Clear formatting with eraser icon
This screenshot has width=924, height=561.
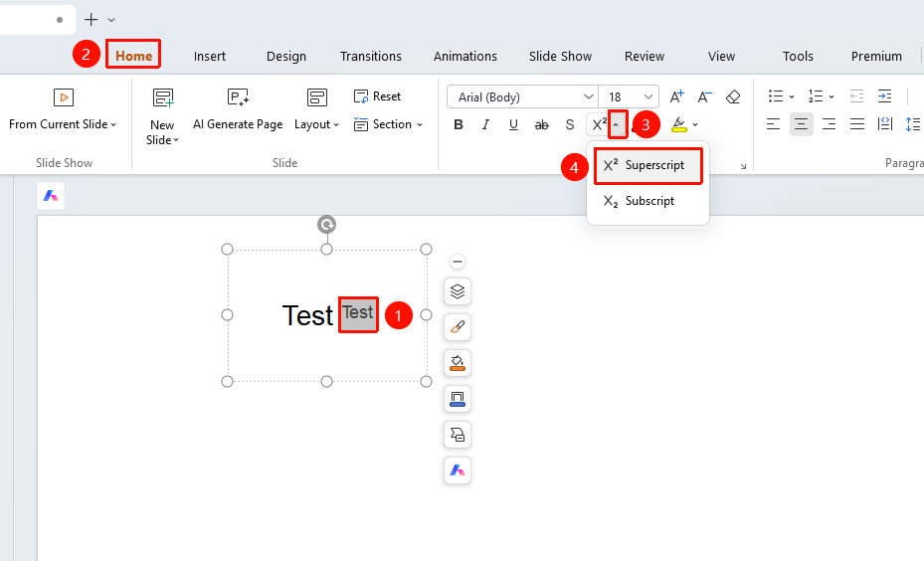[x=733, y=96]
